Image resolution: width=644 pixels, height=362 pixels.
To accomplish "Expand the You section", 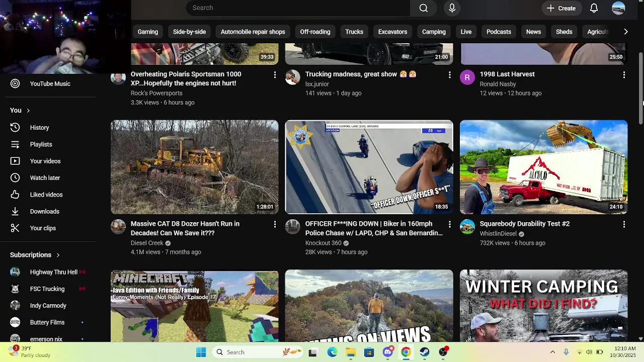I will pyautogui.click(x=20, y=110).
